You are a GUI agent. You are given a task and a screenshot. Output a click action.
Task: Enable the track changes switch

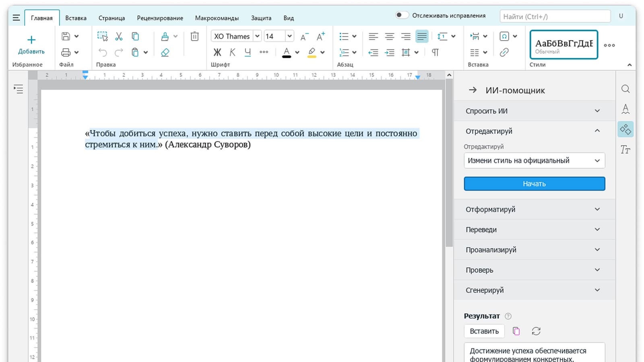402,15
